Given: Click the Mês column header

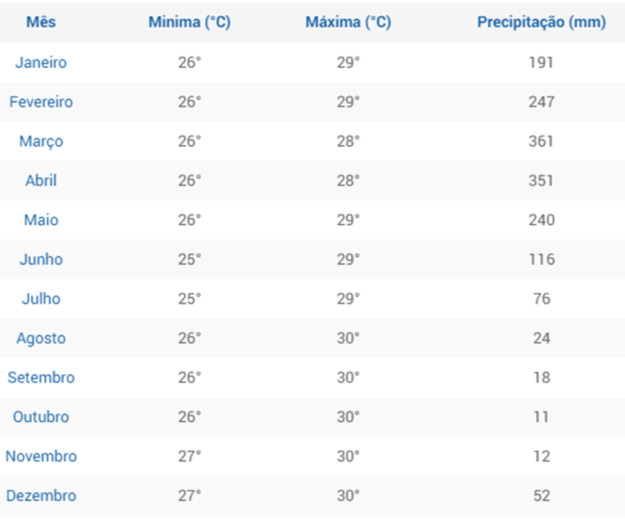Looking at the screenshot, I should tap(41, 22).
